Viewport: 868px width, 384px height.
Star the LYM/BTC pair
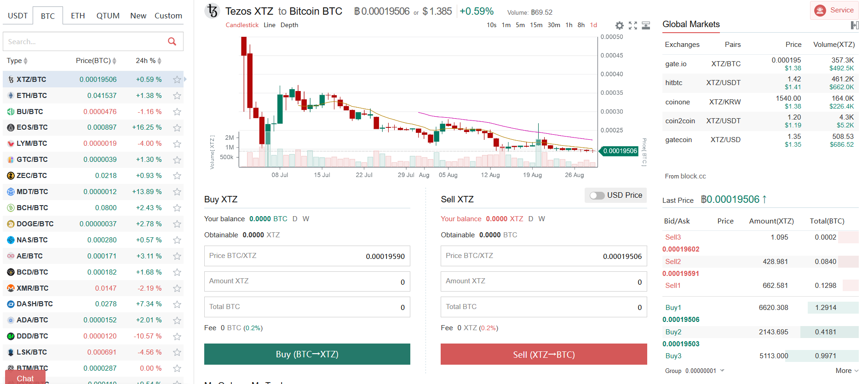click(177, 143)
